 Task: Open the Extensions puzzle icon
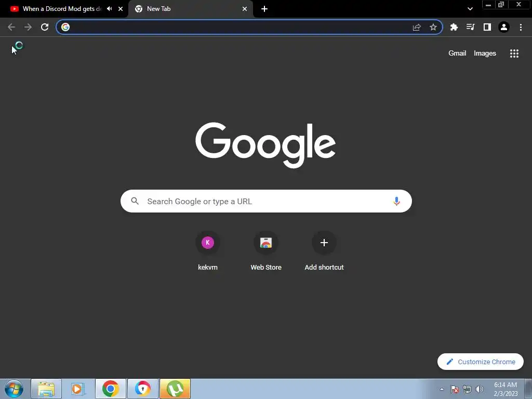[x=454, y=27]
